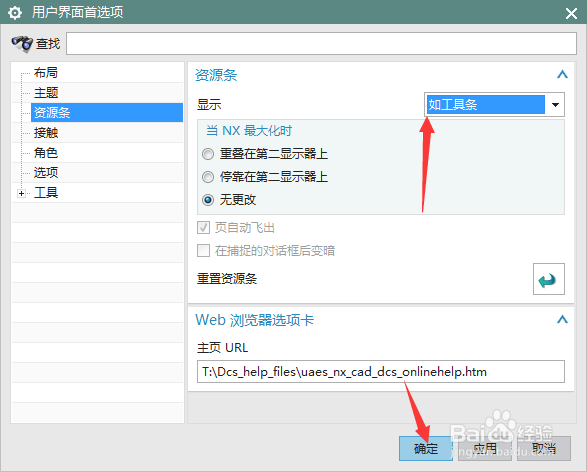Click the 取消 button
Screen dimensions: 587x472
pos(544,448)
